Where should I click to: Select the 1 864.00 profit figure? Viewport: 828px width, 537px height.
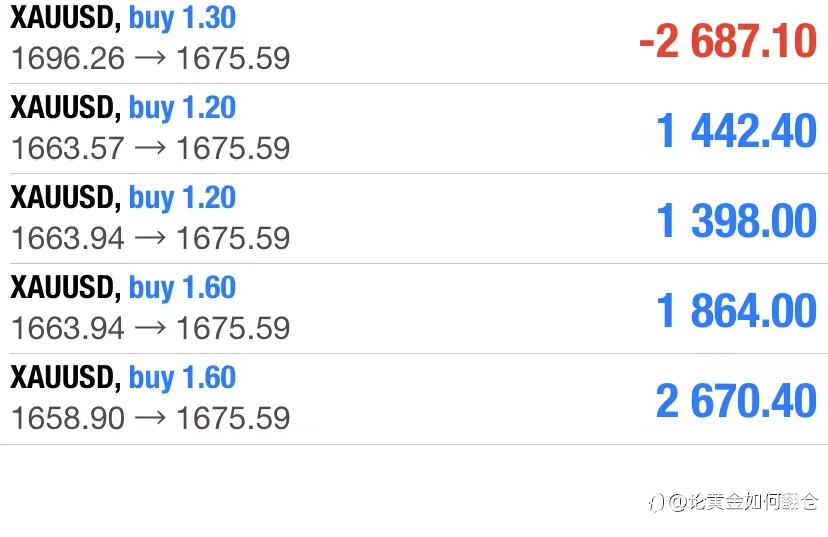click(736, 311)
